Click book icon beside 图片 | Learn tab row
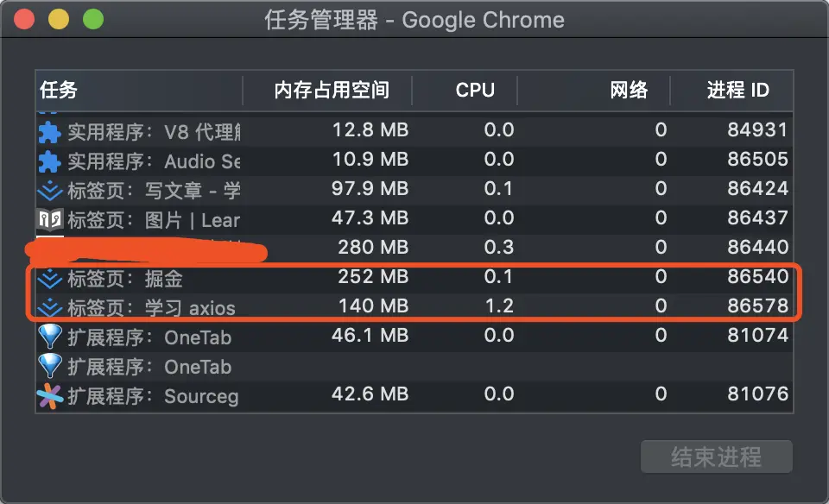The height and width of the screenshot is (504, 829). point(49,219)
